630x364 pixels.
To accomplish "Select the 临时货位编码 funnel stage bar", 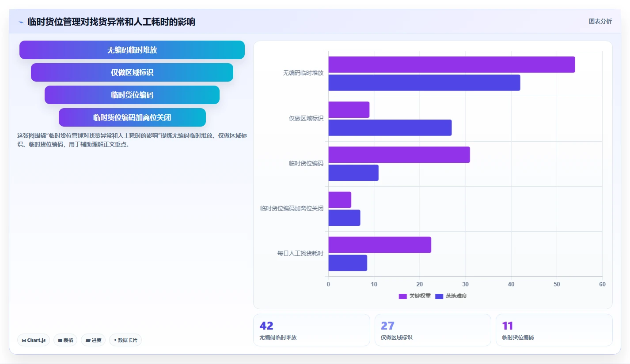I will tap(132, 95).
